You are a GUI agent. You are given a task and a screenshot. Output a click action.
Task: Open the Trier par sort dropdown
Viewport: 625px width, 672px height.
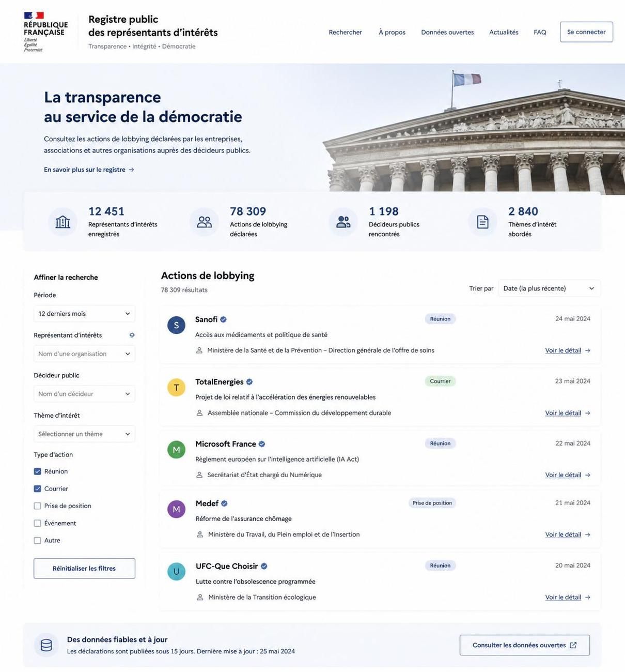549,288
